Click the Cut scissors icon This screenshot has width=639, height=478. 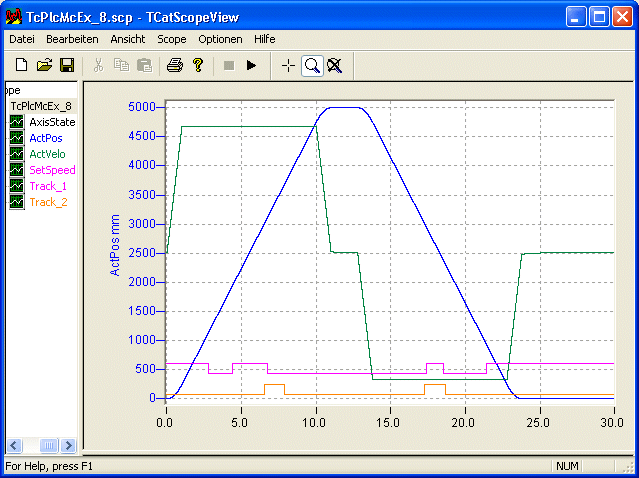coord(98,65)
